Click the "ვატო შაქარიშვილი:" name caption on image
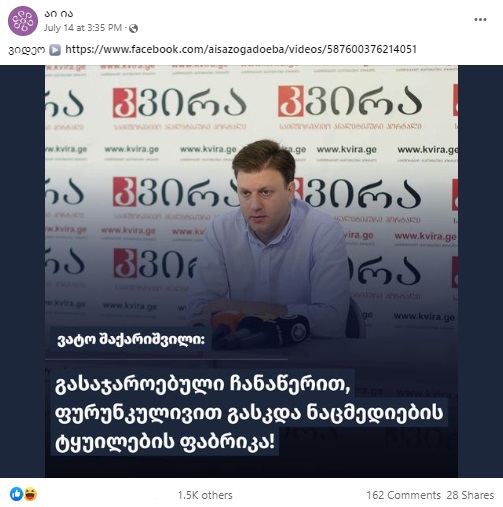This screenshot has height=507, width=503. coord(131,340)
